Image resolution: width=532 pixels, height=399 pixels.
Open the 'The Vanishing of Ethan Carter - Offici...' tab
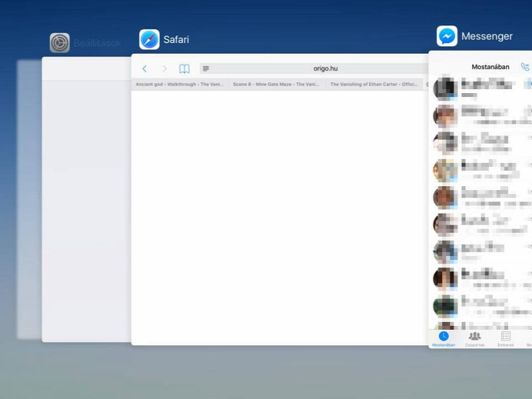click(x=374, y=84)
